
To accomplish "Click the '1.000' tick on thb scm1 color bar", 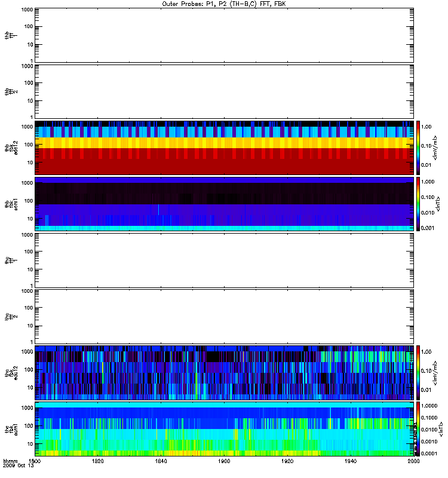I will coord(428,182).
